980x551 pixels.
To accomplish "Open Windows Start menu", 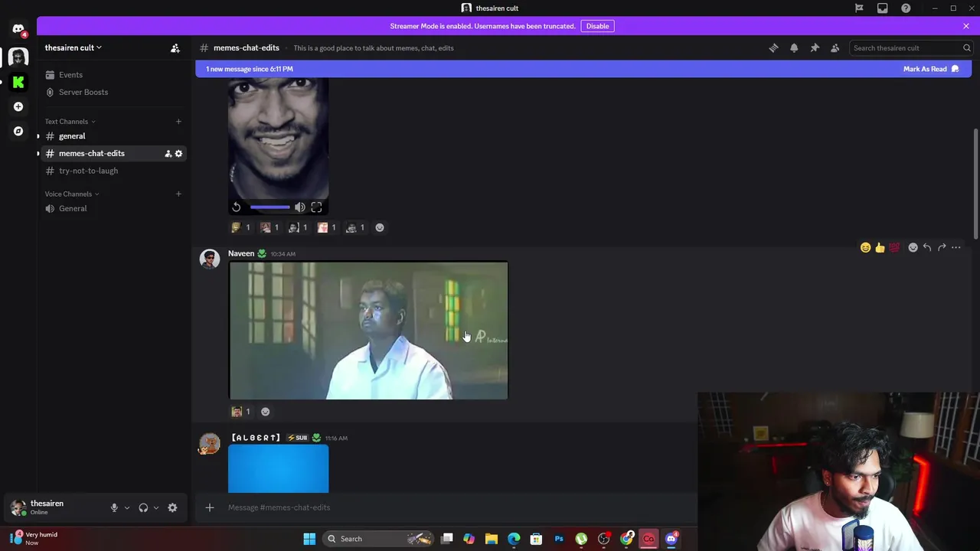I will pos(309,539).
